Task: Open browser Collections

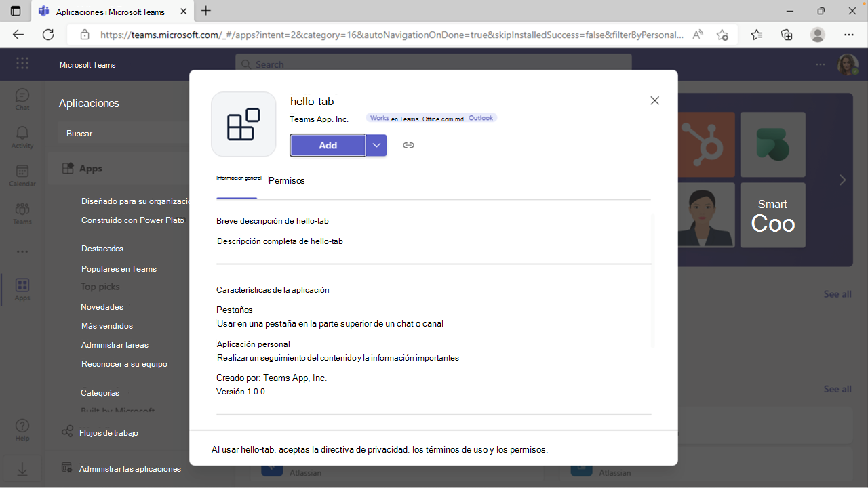Action: pos(787,35)
